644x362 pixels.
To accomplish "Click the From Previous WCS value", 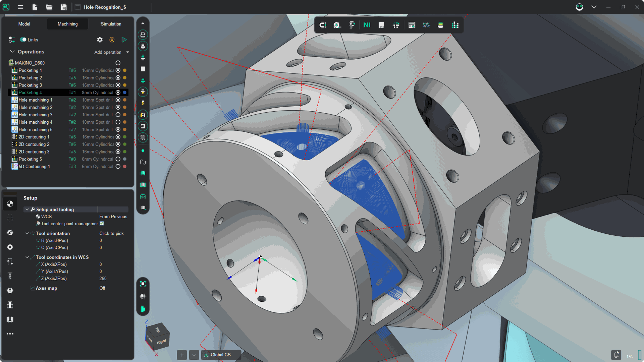I will (x=113, y=217).
